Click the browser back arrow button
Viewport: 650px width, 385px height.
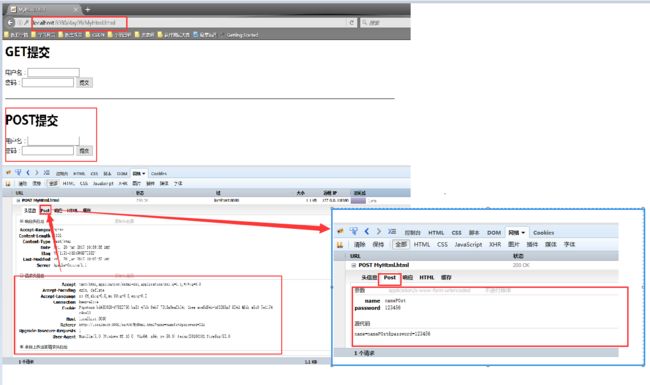pyautogui.click(x=11, y=22)
